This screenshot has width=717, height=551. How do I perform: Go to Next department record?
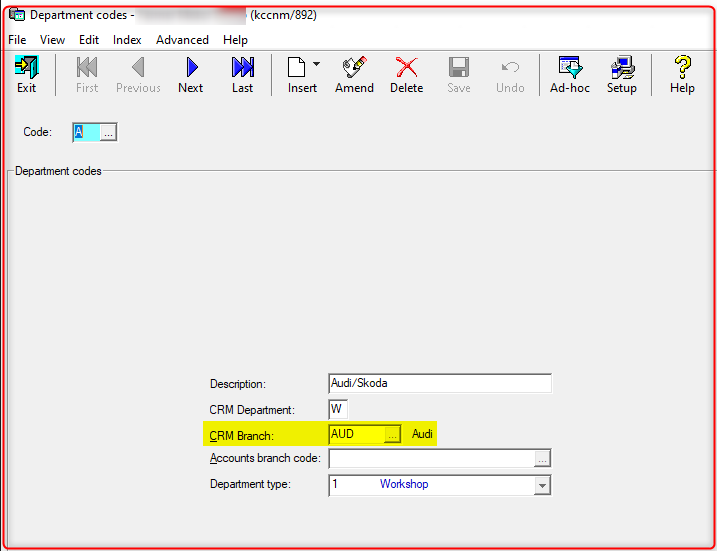pyautogui.click(x=190, y=75)
